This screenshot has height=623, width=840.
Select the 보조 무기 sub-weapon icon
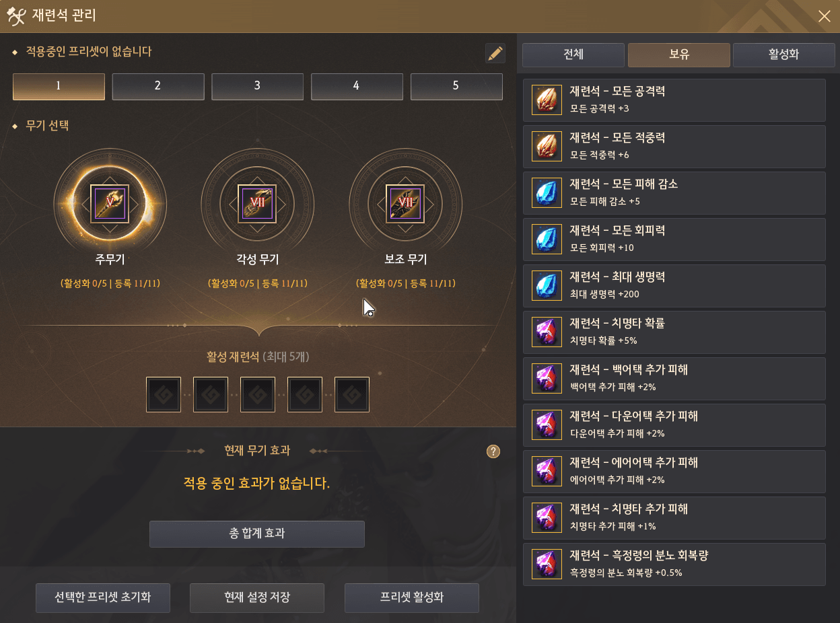pos(405,203)
